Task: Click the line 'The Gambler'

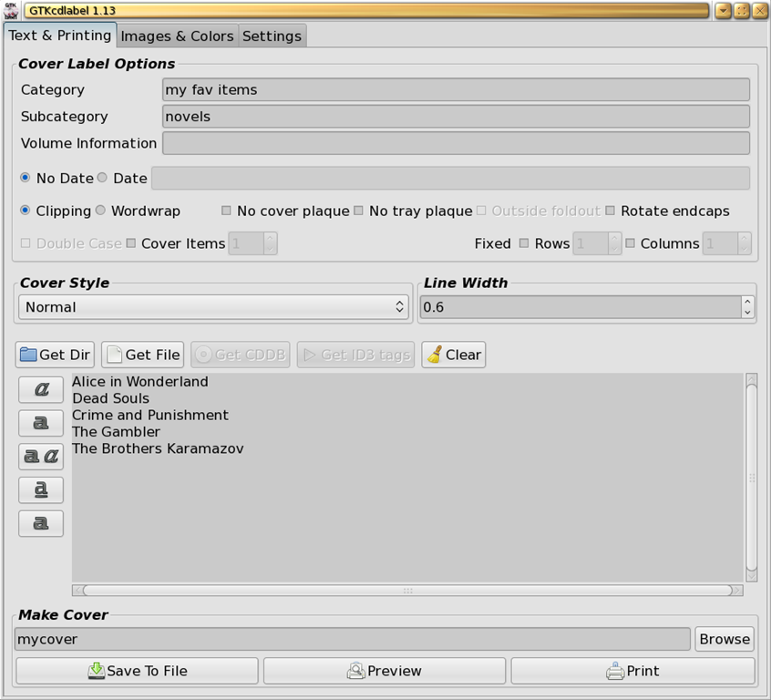Action: click(116, 432)
